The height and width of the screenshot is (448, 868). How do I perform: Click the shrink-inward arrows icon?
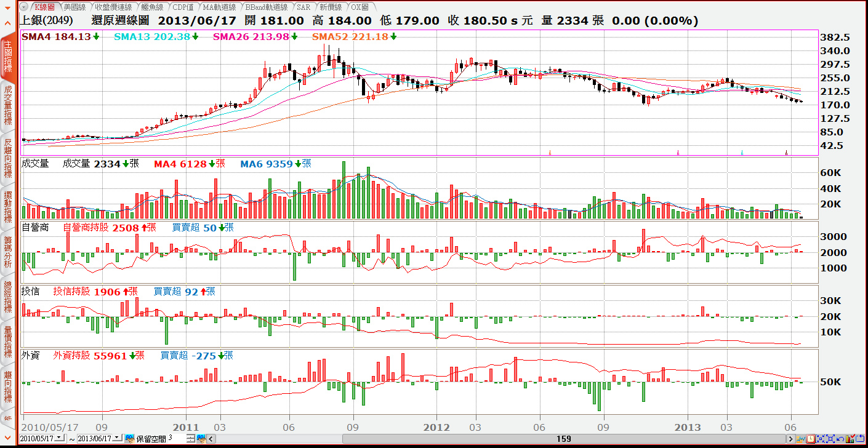[821, 439]
